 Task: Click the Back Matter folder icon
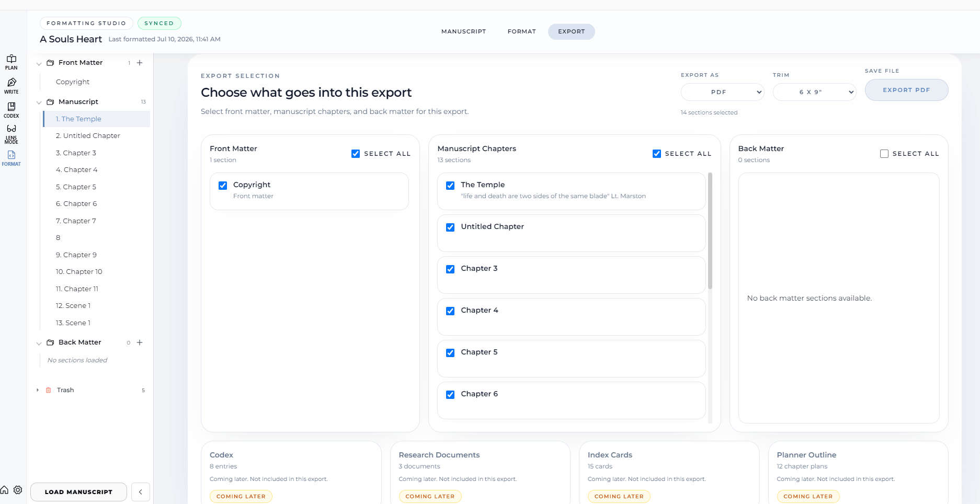(50, 342)
